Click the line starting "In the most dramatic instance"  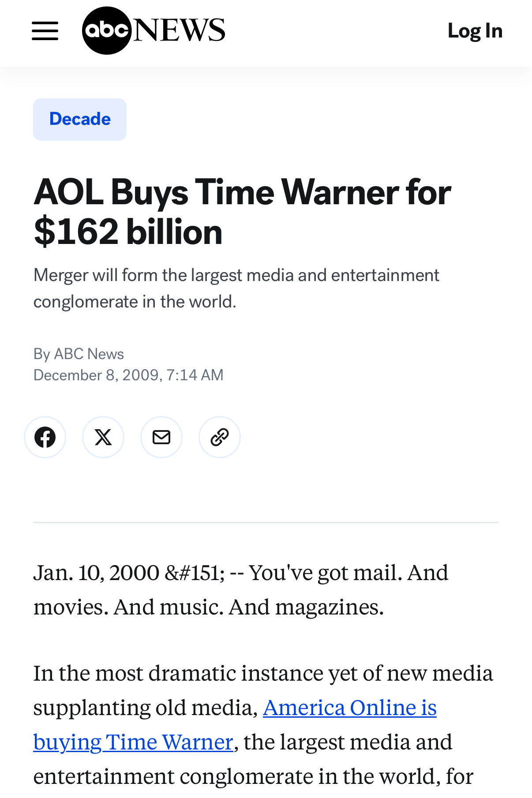[x=263, y=673]
